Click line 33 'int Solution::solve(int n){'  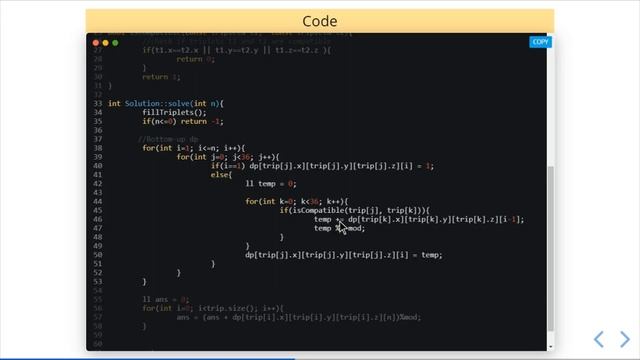166,104
